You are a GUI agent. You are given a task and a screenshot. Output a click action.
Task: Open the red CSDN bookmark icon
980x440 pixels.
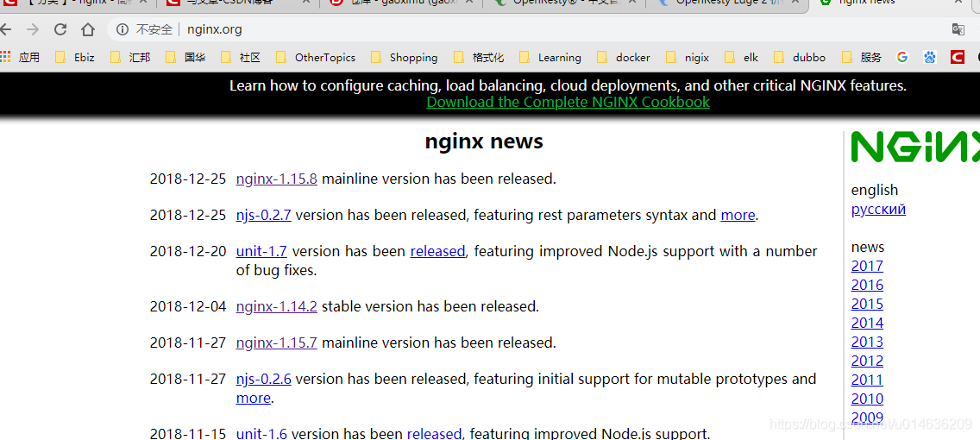958,58
